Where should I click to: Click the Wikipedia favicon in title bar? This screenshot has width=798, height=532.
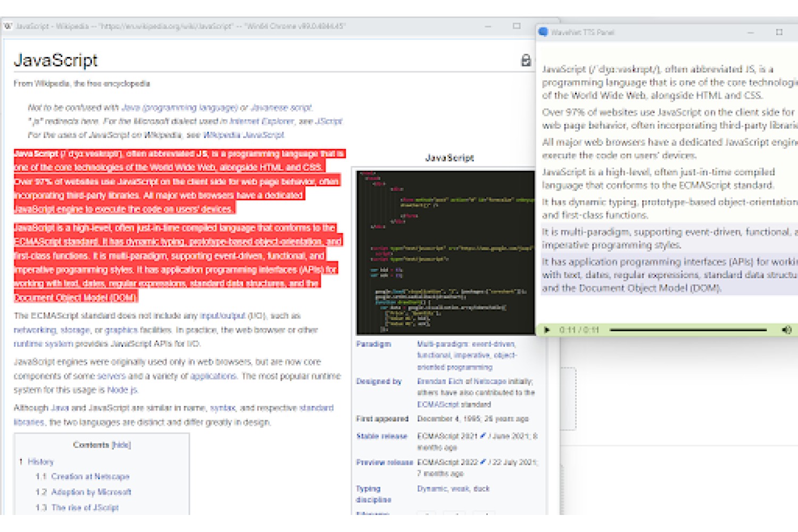pyautogui.click(x=8, y=26)
